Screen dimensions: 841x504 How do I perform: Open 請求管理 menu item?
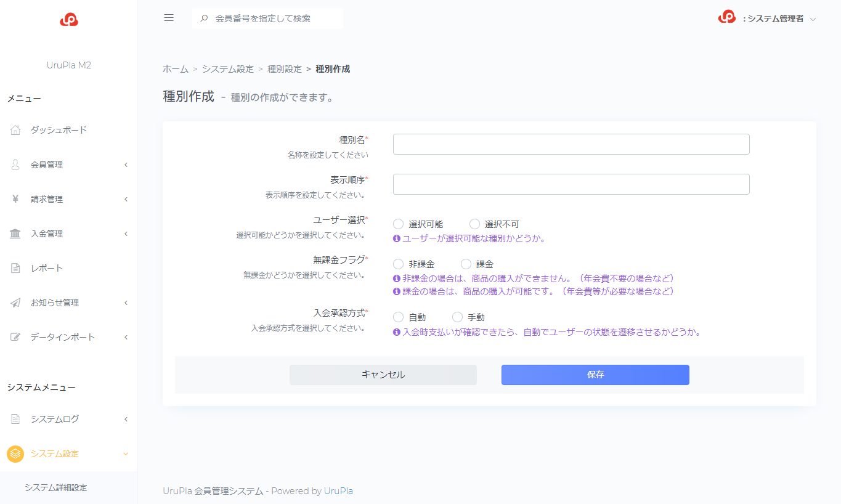68,199
